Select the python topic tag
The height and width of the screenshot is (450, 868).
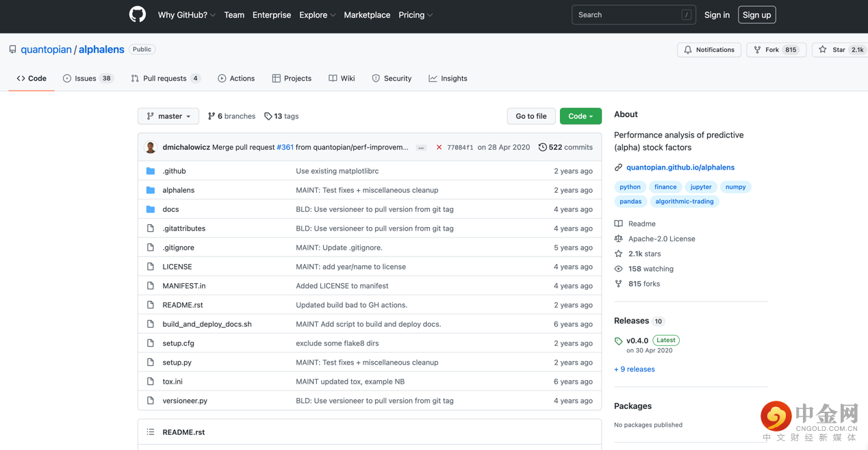630,187
